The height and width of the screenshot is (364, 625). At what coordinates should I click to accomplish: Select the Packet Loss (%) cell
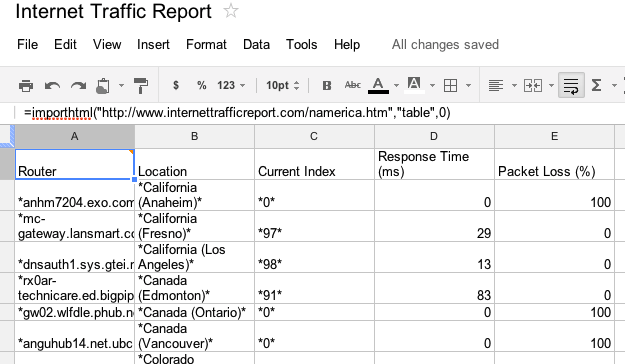coord(554,164)
